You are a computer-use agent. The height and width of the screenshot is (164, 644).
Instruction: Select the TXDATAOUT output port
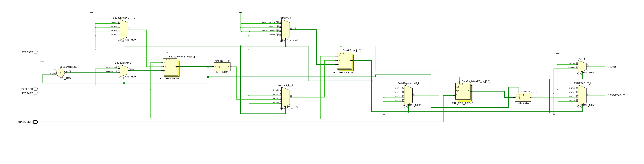click(x=607, y=95)
